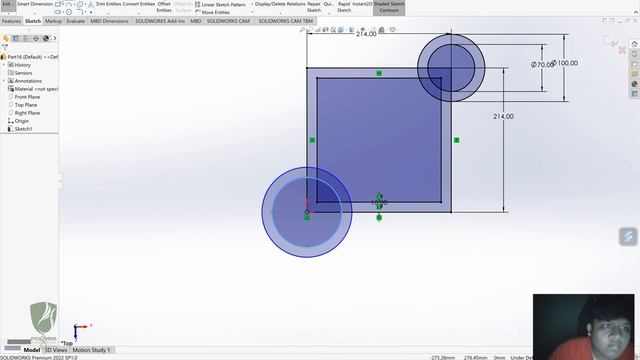The width and height of the screenshot is (640, 360).
Task: Choose the Offset Entities tool
Action: pyautogui.click(x=164, y=7)
